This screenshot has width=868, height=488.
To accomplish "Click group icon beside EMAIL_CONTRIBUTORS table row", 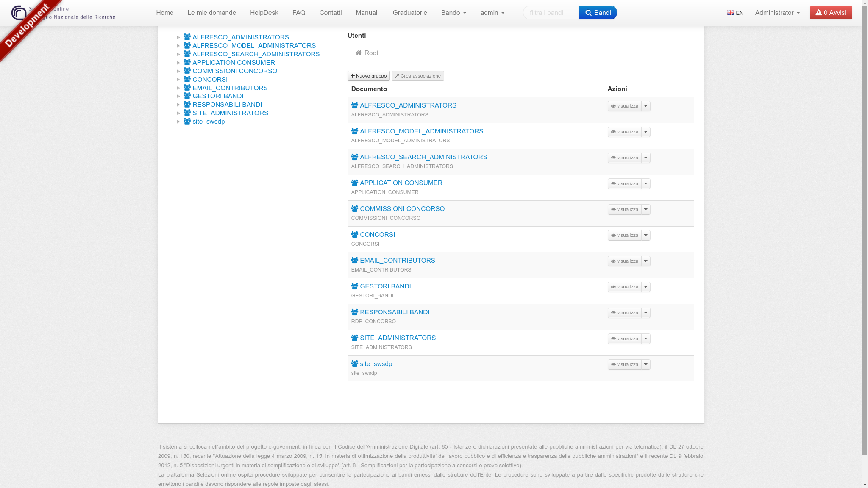I will tap(355, 261).
